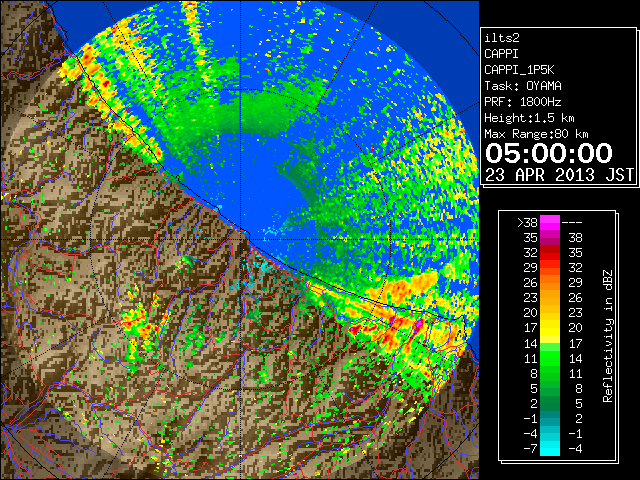Viewport: 640px width, 480px height.
Task: Pick the bright green 11–14 dBZ swatch
Action: (x=550, y=358)
